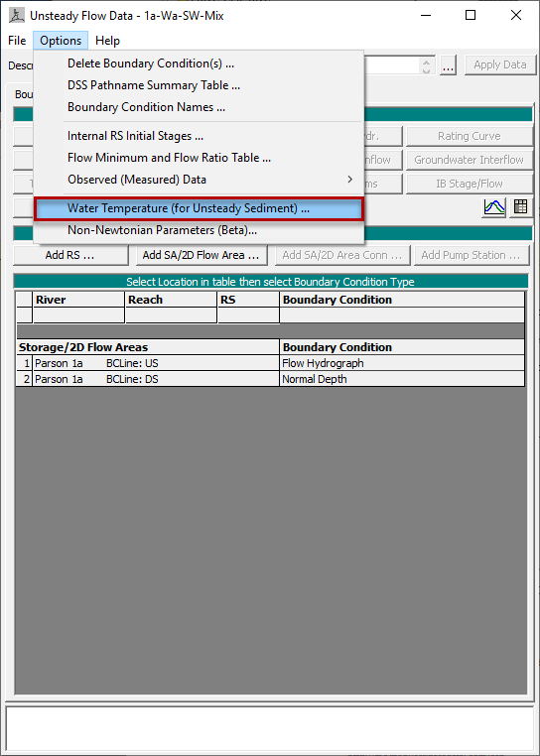Screen dimensions: 540x756
Task: Open Non-Newtonian Parameters (Beta)
Action: [x=199, y=230]
